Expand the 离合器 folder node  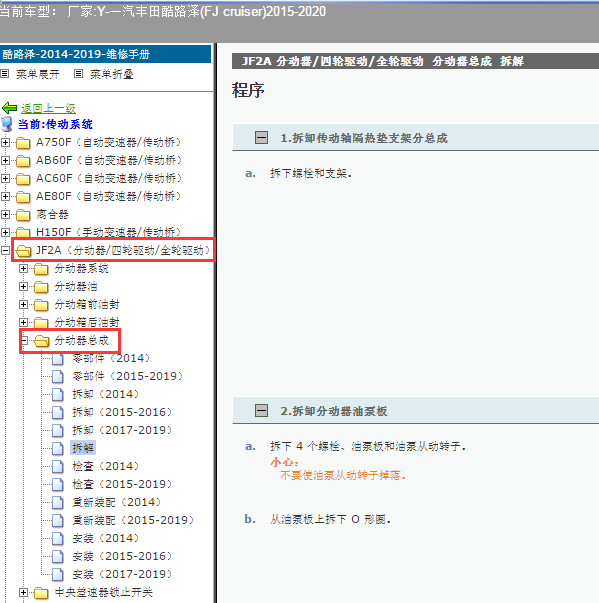point(5,215)
